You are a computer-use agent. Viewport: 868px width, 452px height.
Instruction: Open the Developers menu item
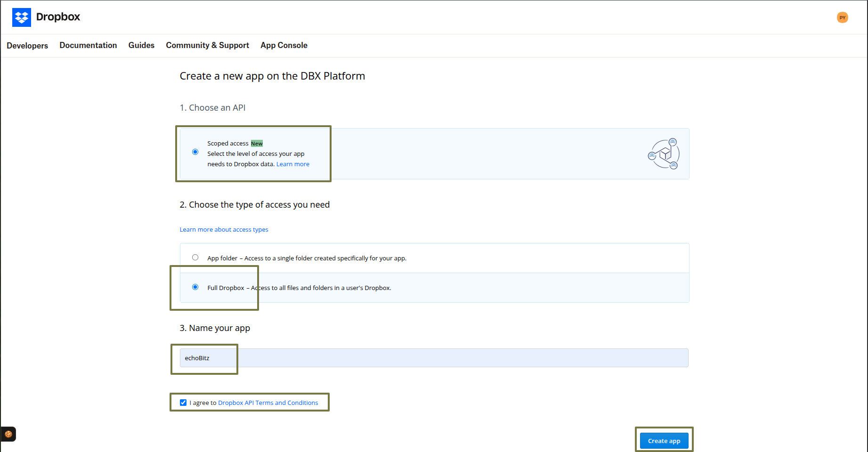(27, 46)
